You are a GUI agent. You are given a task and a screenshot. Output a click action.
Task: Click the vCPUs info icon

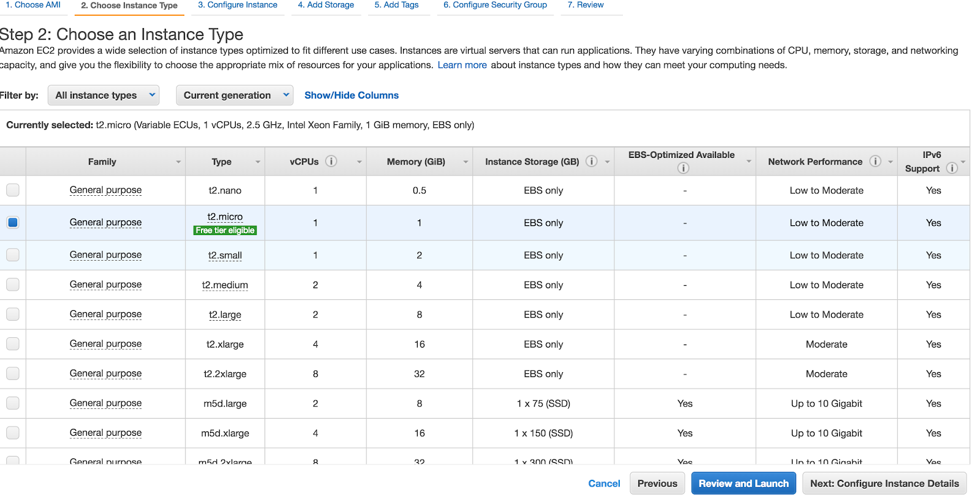pyautogui.click(x=331, y=161)
